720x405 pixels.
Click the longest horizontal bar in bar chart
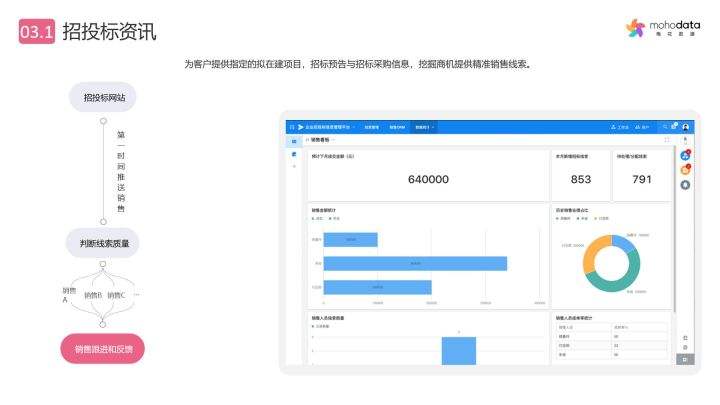415,264
